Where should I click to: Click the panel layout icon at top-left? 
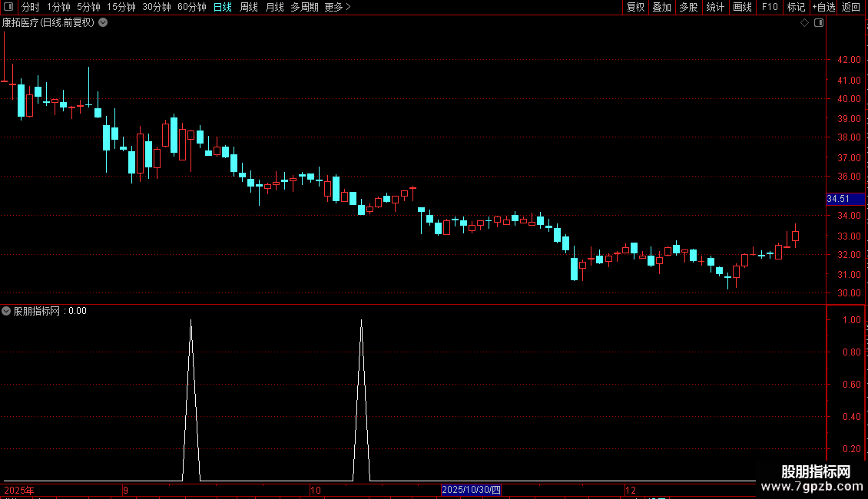coord(8,7)
